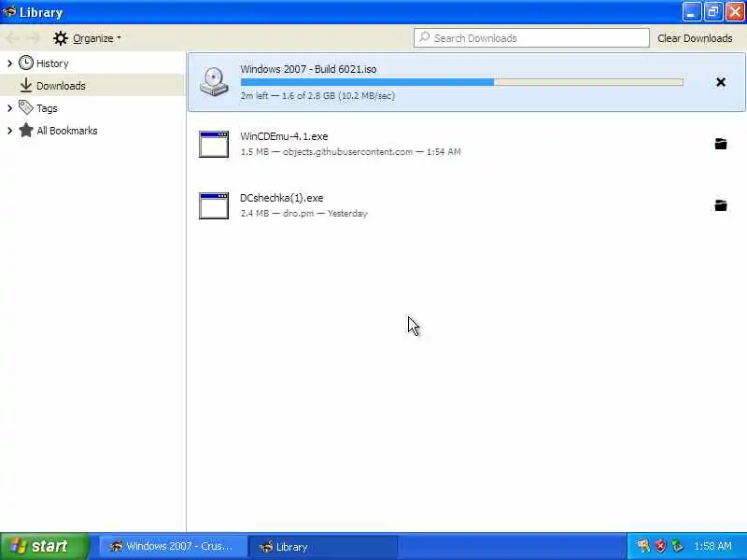Image resolution: width=747 pixels, height=560 pixels.
Task: Click the Organize gear icon
Action: coord(61,38)
